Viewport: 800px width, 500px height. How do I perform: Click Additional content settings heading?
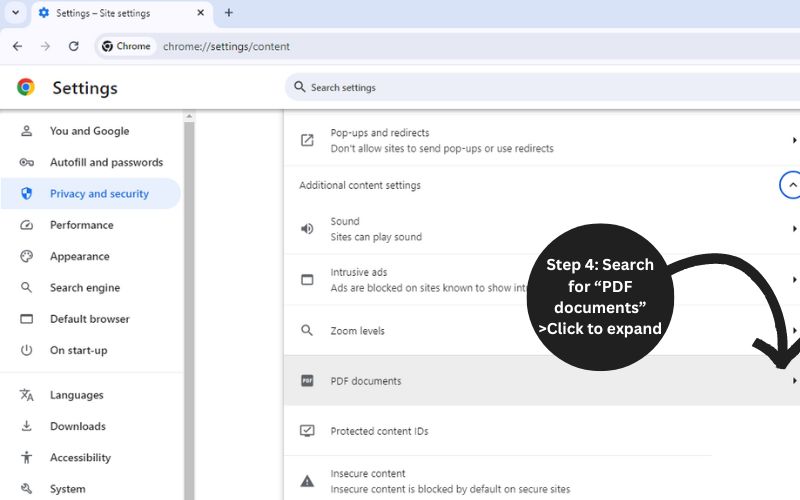click(x=360, y=185)
